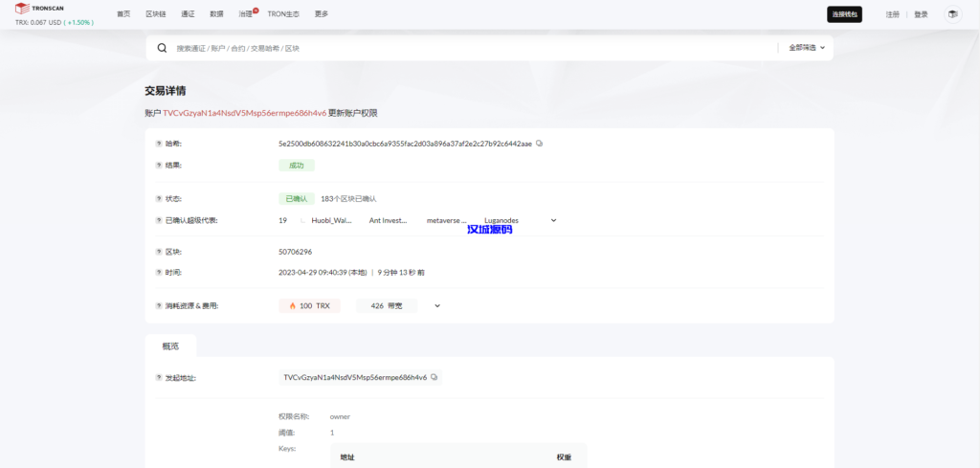The height and width of the screenshot is (468, 980).
Task: Copy the initiator address
Action: pyautogui.click(x=434, y=377)
